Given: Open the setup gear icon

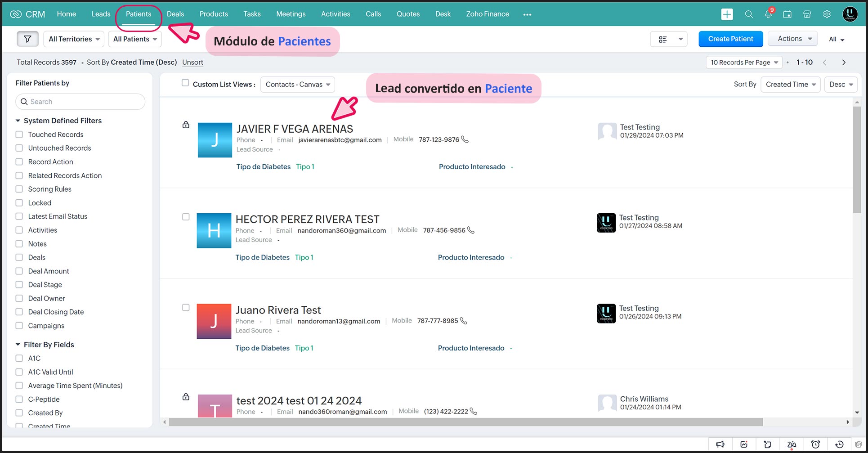Looking at the screenshot, I should [827, 14].
